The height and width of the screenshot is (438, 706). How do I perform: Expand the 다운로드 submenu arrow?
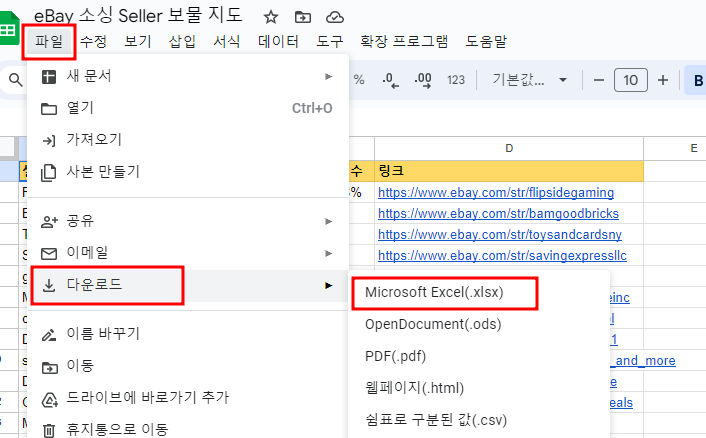(329, 285)
